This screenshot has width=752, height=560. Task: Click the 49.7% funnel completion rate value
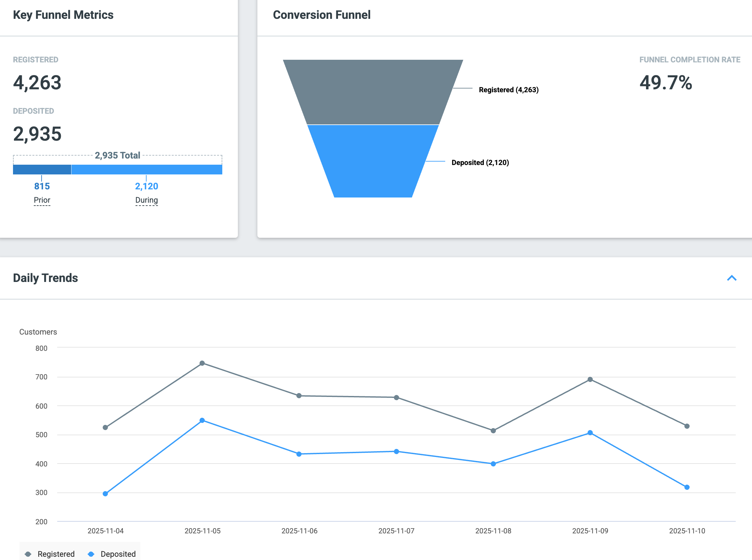(x=666, y=83)
